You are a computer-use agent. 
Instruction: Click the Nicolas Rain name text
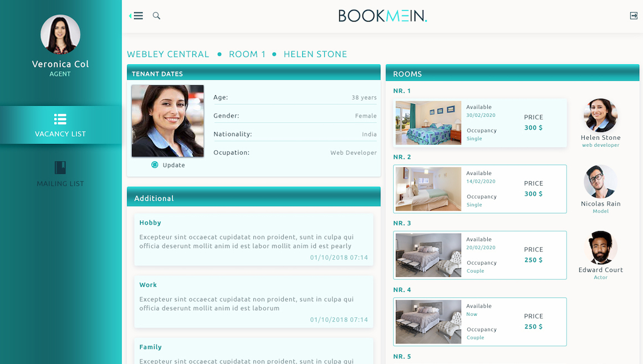click(x=600, y=204)
